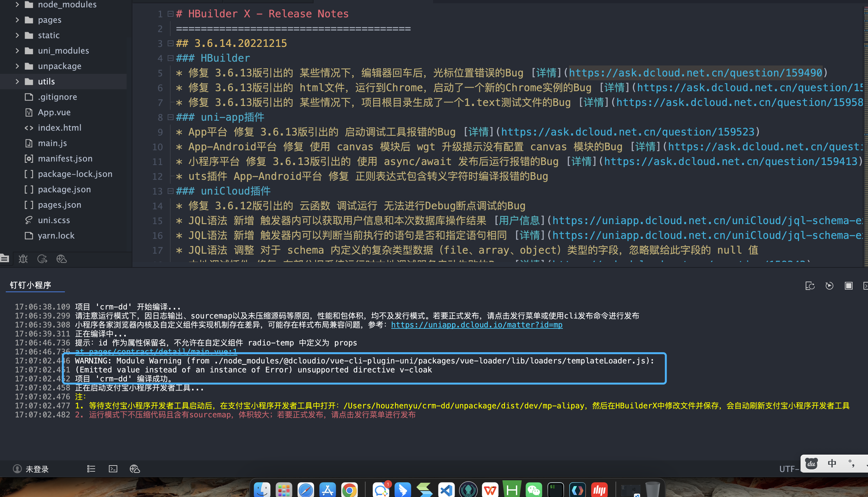Open uni.scss in the file tree

54,220
